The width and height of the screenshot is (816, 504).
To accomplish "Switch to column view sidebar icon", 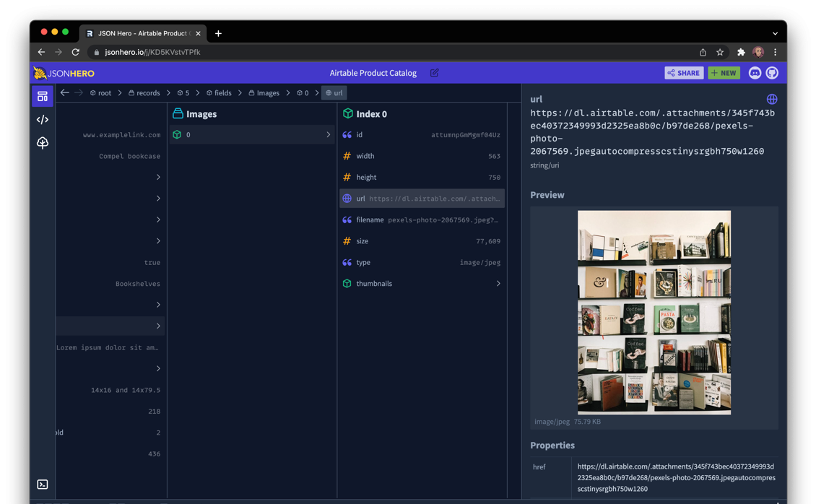I will (x=43, y=97).
